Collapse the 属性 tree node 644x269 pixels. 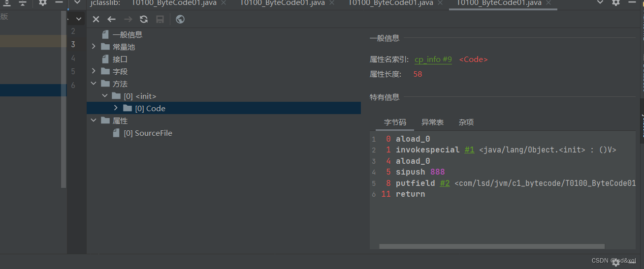tap(94, 120)
